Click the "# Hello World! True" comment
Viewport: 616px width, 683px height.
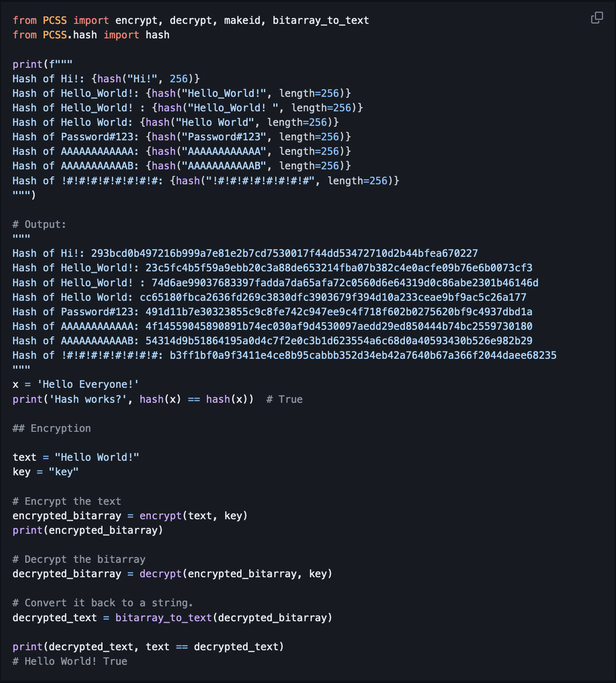[x=70, y=661]
